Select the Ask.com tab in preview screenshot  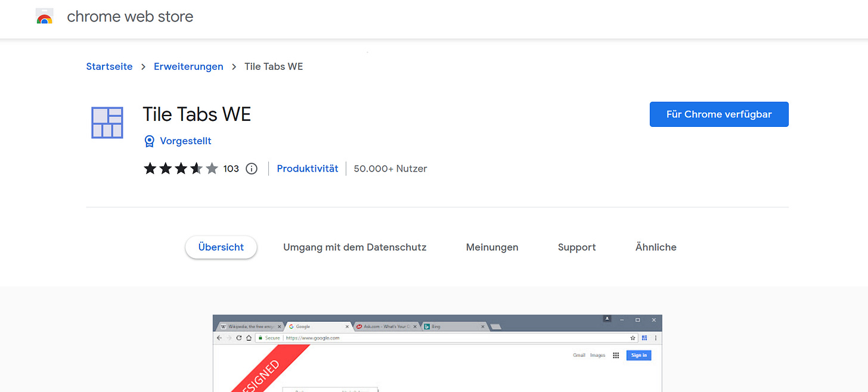point(386,326)
